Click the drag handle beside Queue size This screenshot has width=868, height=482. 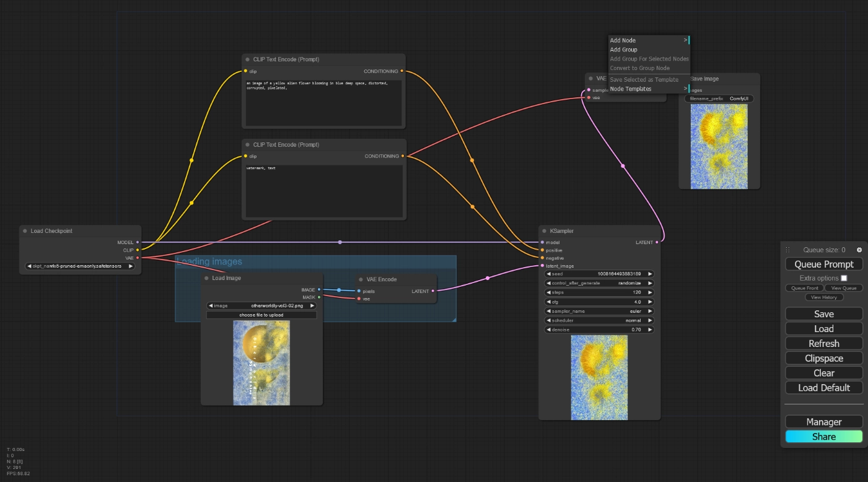(787, 250)
